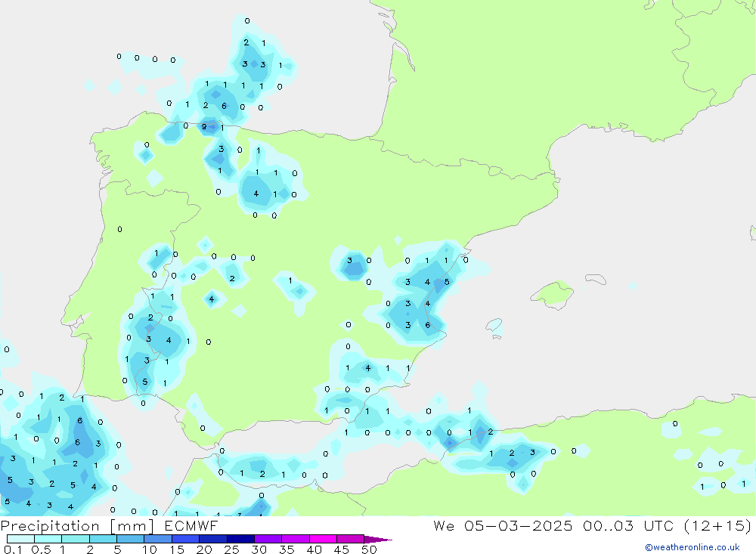
Task: Click the '40' legend scale label
Action: click(x=314, y=549)
